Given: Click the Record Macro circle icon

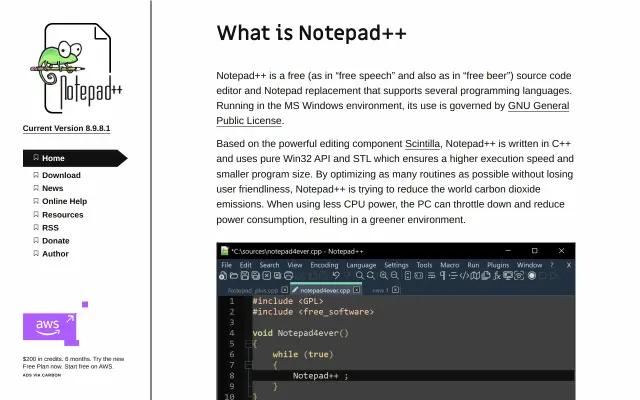Looking at the screenshot, I should pyautogui.click(x=532, y=276).
